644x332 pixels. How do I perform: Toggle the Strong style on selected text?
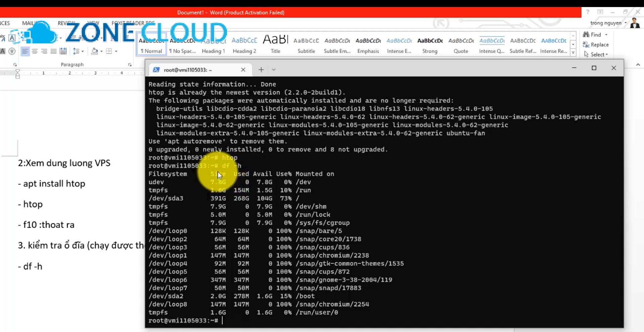(x=430, y=45)
